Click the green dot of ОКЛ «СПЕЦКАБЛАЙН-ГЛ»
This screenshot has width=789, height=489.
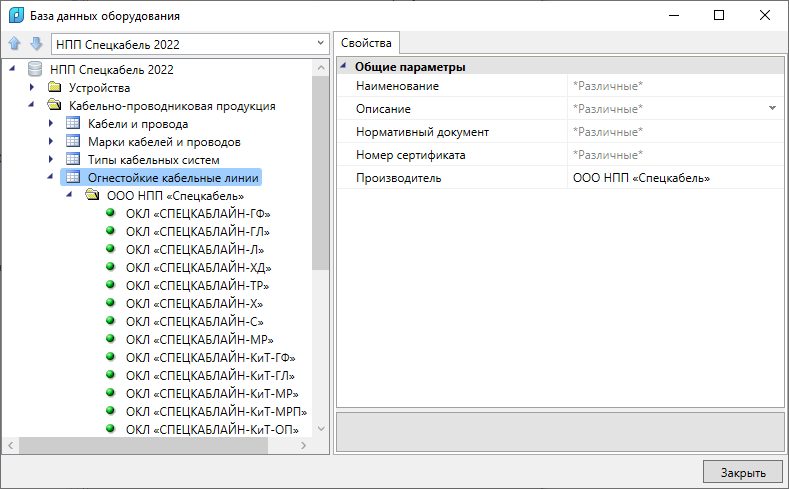[x=110, y=231]
